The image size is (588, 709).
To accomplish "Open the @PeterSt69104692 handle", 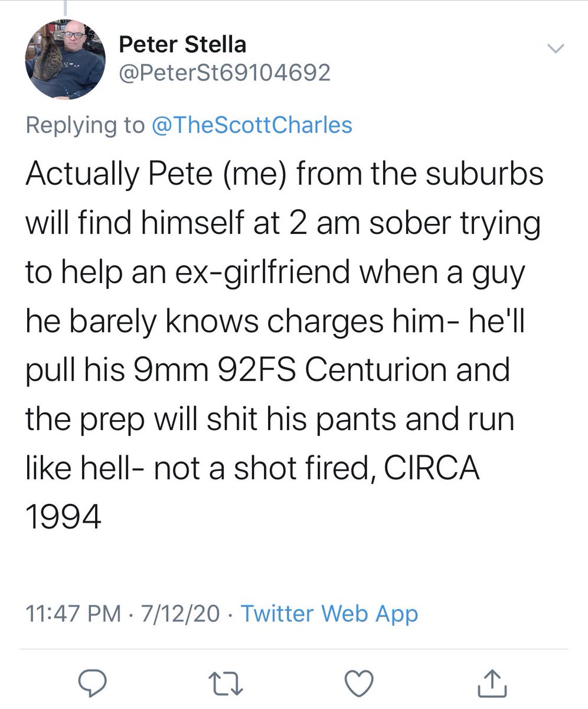I will [x=224, y=73].
